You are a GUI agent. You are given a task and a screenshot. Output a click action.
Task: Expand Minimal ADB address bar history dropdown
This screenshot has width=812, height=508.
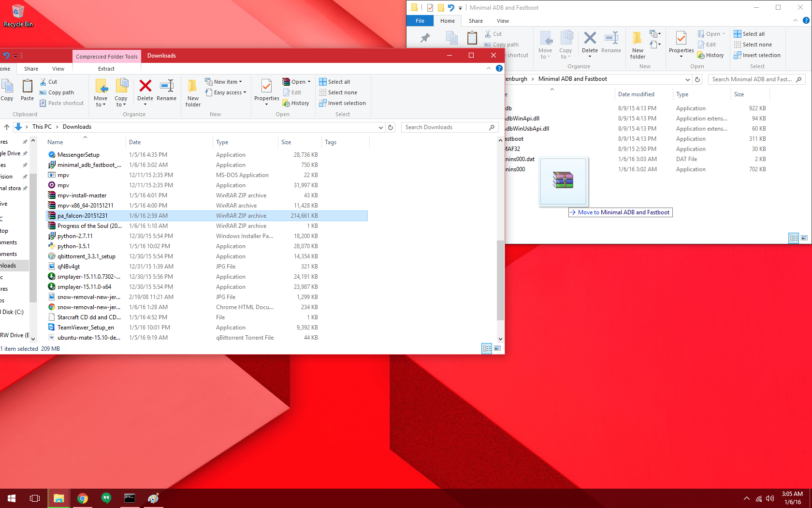tap(687, 79)
